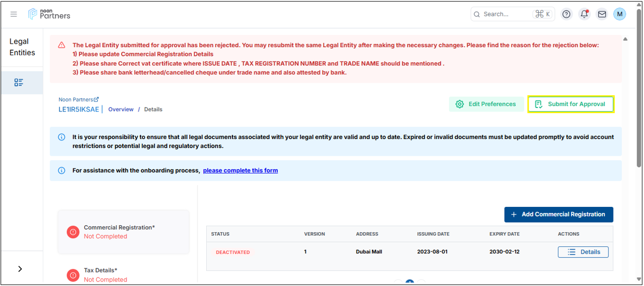This screenshot has height=286, width=644.
Task: Click Add Commercial Registration button
Action: (x=558, y=214)
